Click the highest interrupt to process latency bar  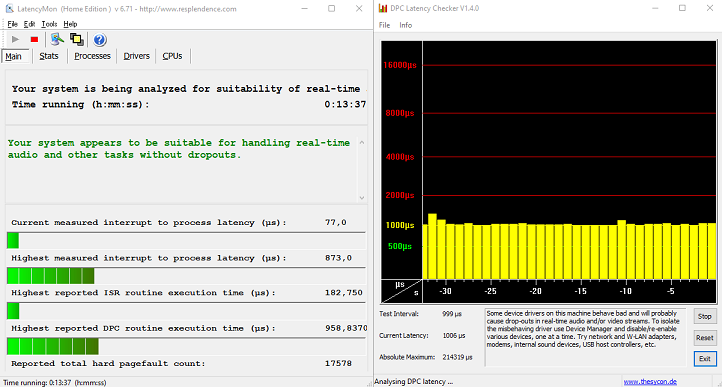(186, 276)
